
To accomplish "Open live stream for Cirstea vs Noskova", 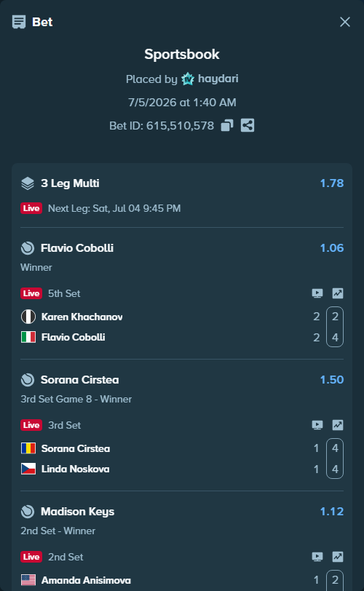I will pos(317,425).
